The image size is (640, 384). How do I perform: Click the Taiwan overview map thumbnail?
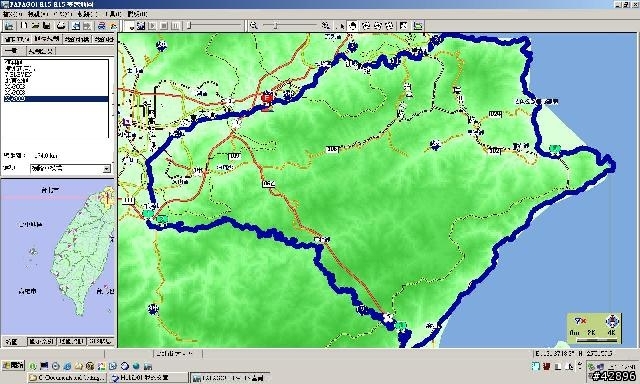pyautogui.click(x=58, y=257)
